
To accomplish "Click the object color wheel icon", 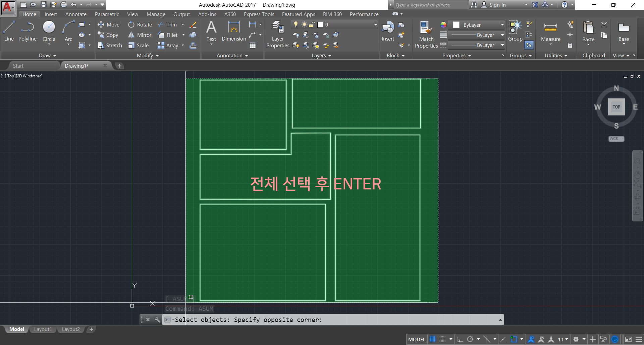I will pyautogui.click(x=443, y=25).
